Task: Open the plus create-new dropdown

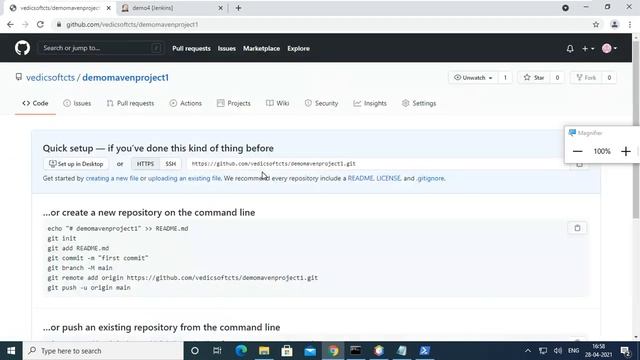Action: [588, 49]
